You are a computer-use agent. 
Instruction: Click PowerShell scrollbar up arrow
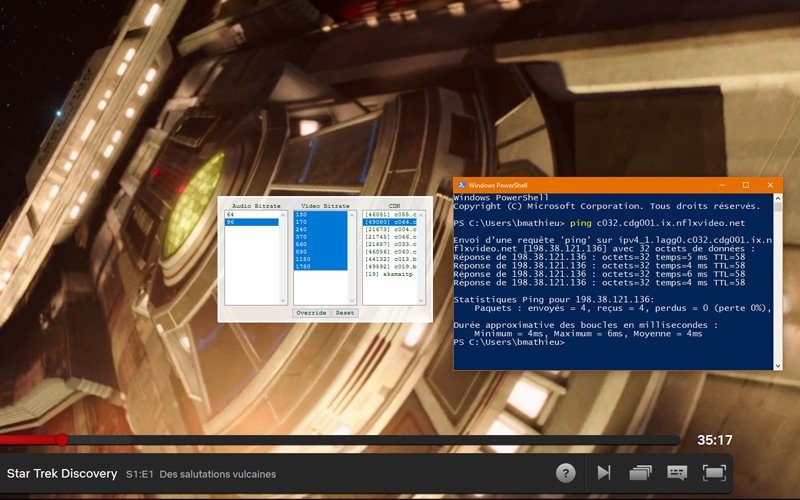pos(778,198)
